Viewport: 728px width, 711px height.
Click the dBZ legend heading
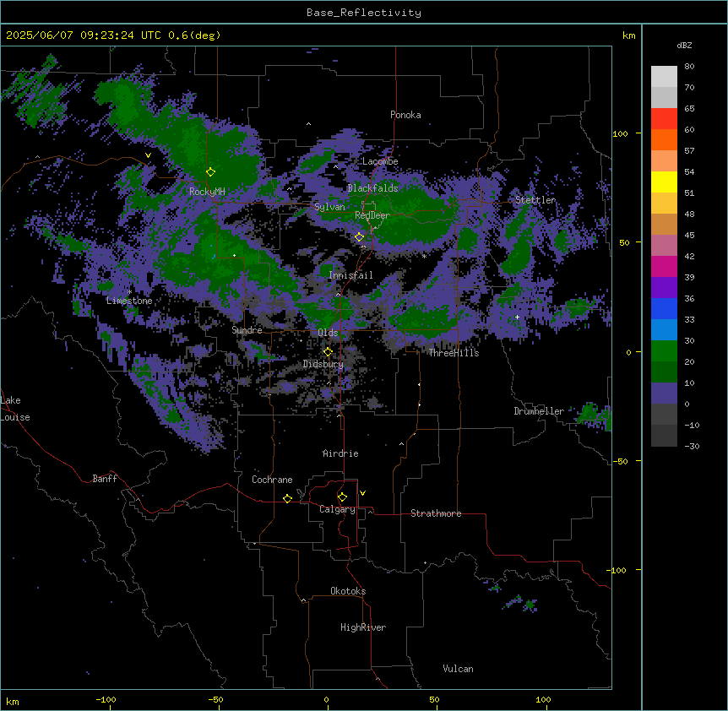684,46
